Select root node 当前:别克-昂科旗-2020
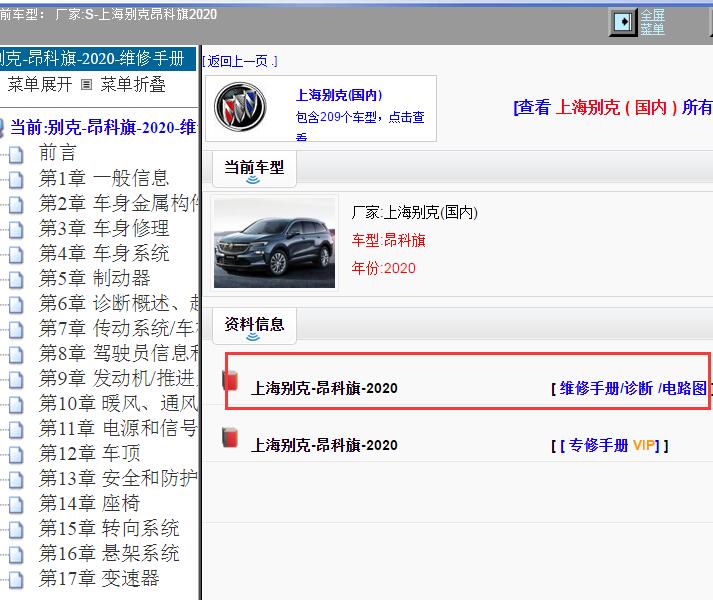The width and height of the screenshot is (713, 600). click(103, 127)
